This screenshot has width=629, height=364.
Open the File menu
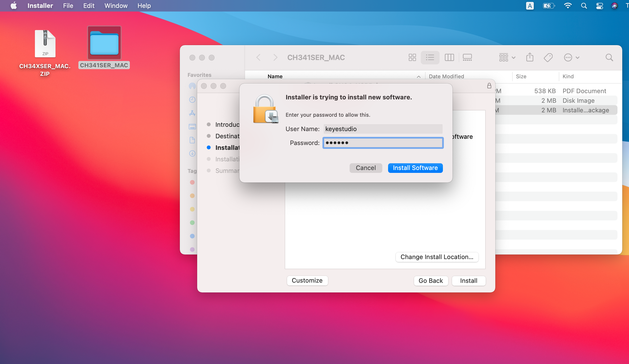tap(68, 6)
